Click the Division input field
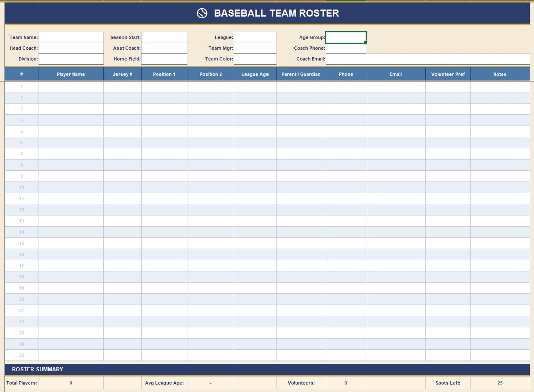 (71, 59)
